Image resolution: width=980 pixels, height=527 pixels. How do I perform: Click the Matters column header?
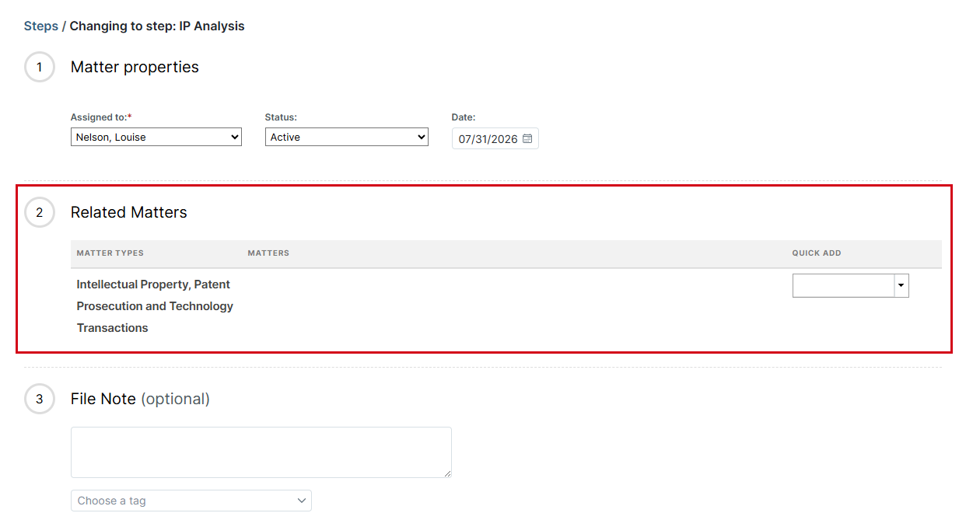point(268,253)
